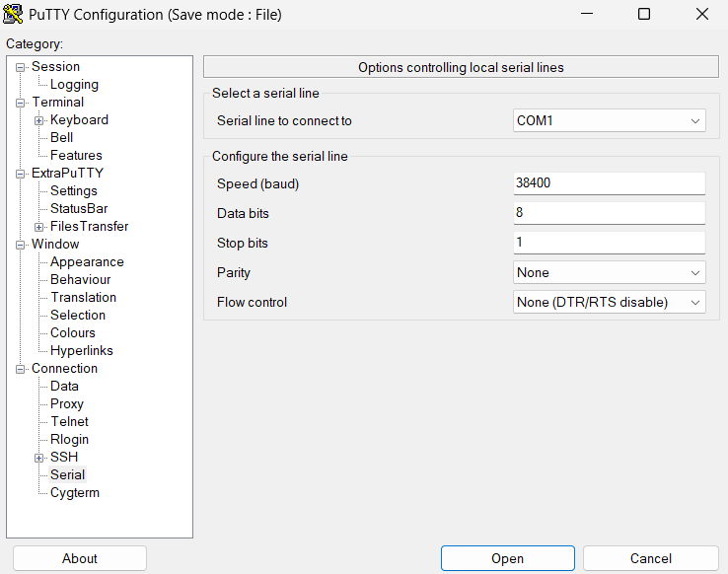
Task: Select the Keyboard category
Action: tap(79, 119)
